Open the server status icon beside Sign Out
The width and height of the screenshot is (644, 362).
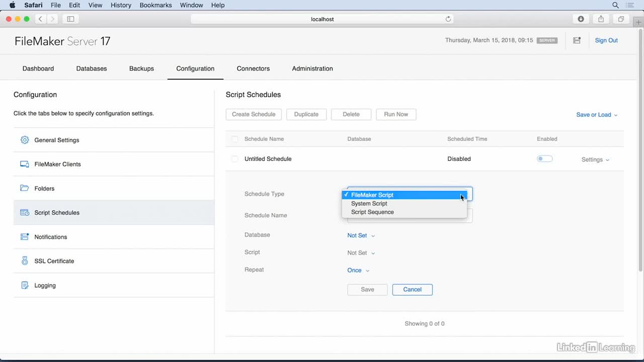tap(577, 40)
